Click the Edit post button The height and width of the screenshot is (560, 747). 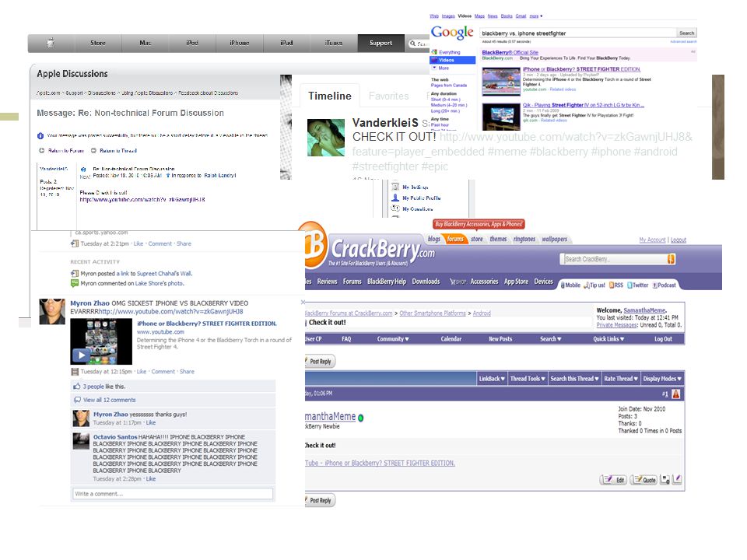point(614,480)
